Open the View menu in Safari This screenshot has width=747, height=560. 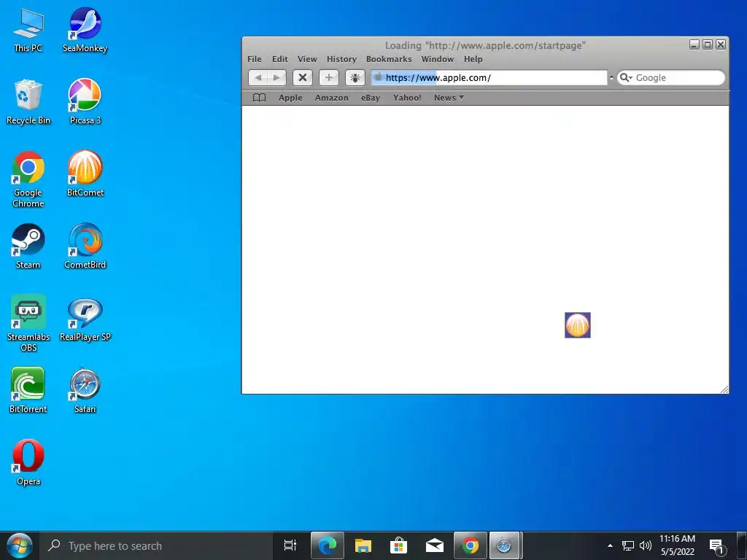[307, 59]
